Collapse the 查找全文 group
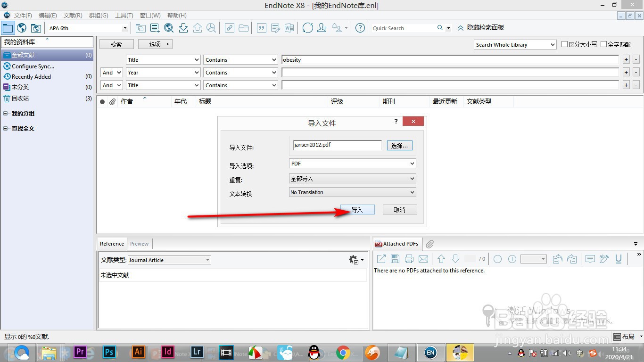The width and height of the screenshot is (644, 362). tap(5, 129)
